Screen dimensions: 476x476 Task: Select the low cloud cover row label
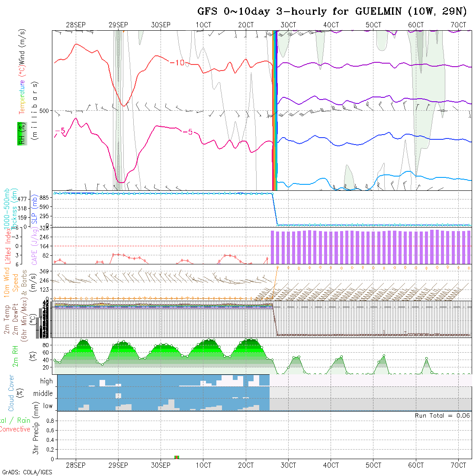48,406
